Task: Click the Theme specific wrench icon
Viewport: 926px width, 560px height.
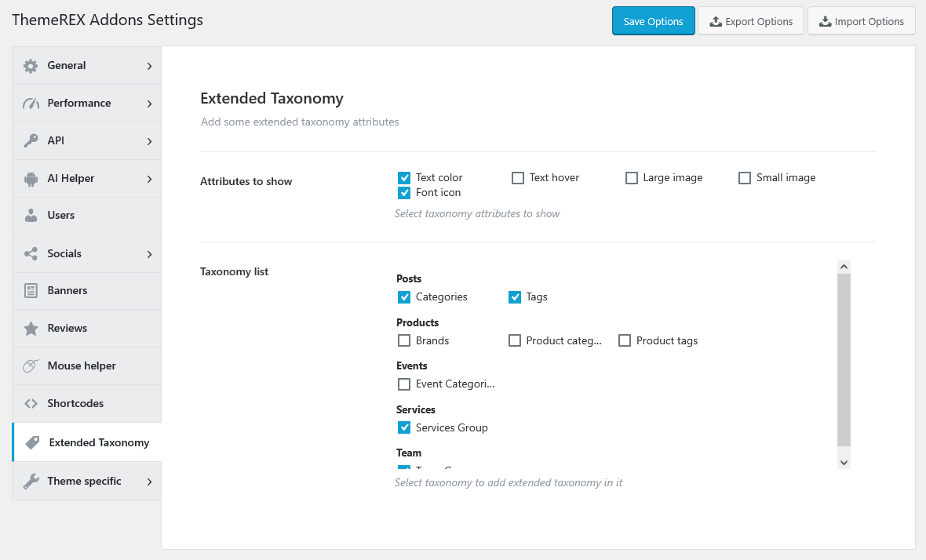Action: (x=31, y=481)
